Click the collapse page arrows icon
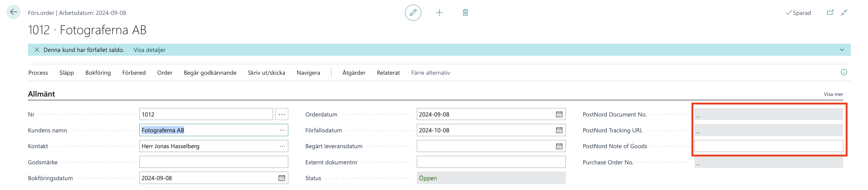This screenshot has width=868, height=190. coord(844,13)
